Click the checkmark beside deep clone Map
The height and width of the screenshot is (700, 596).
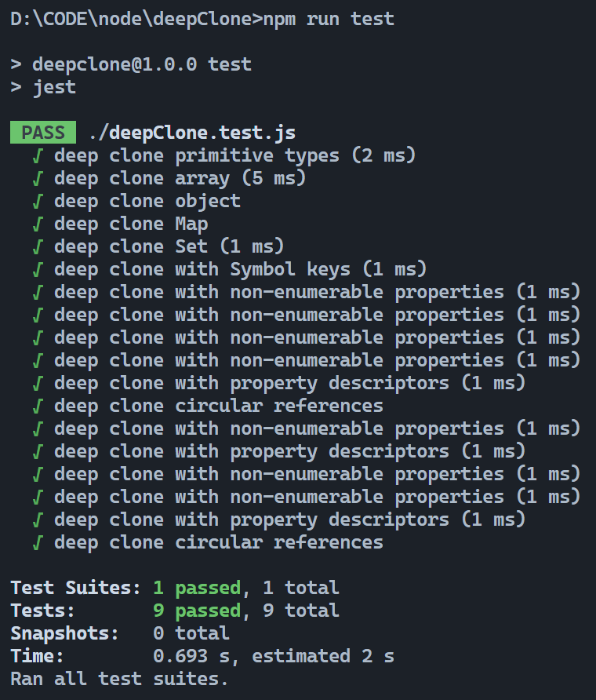pyautogui.click(x=38, y=224)
